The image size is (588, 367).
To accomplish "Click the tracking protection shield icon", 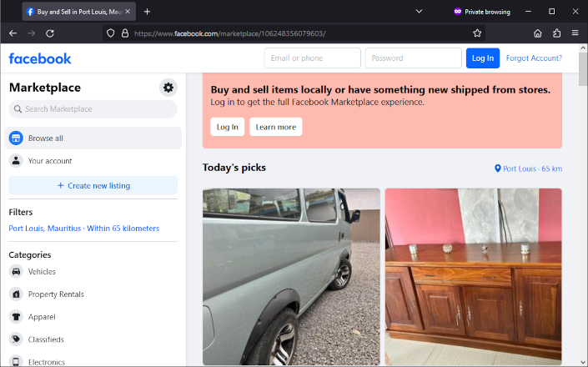I will tap(110, 33).
